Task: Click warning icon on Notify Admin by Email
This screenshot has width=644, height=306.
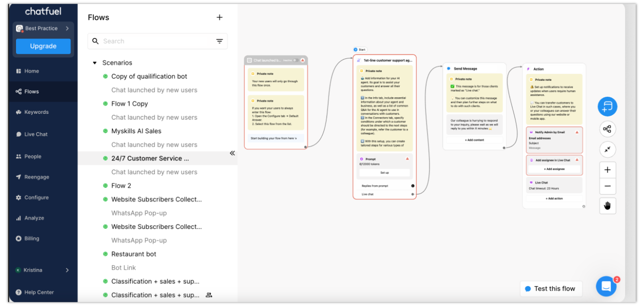Action: coord(577,132)
